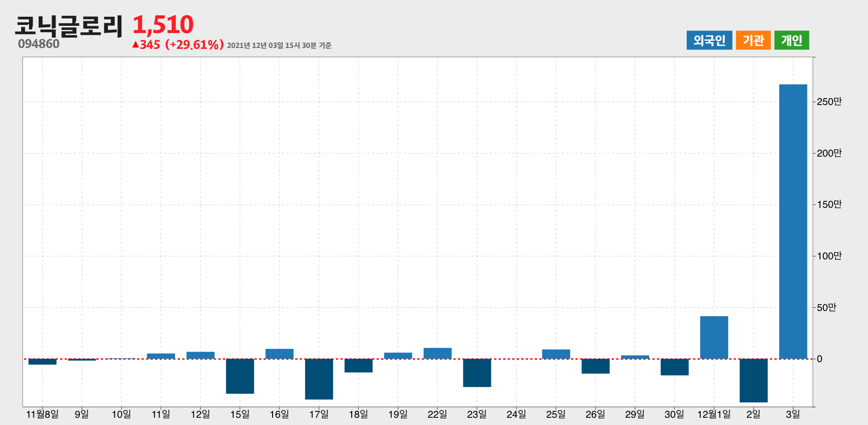The height and width of the screenshot is (425, 868).
Task: Click the positive bar for 11일
Action: (x=161, y=356)
